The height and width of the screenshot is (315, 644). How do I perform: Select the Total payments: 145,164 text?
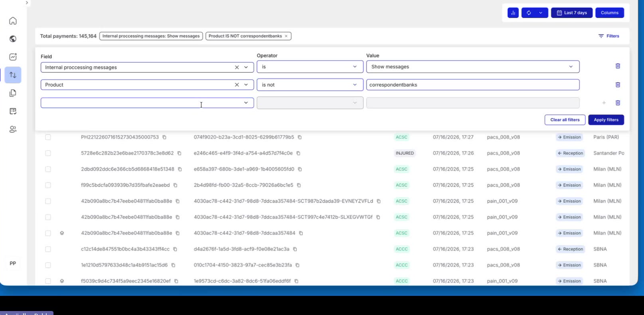68,36
